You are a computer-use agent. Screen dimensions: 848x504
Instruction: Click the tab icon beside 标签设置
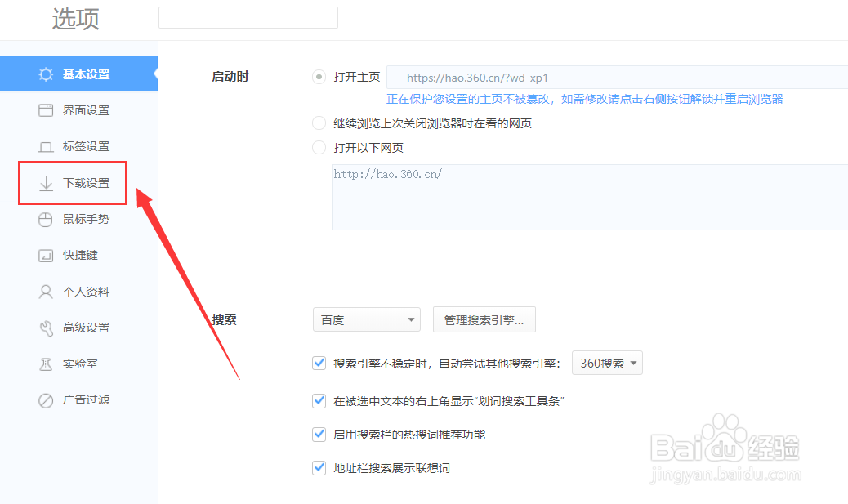(46, 146)
